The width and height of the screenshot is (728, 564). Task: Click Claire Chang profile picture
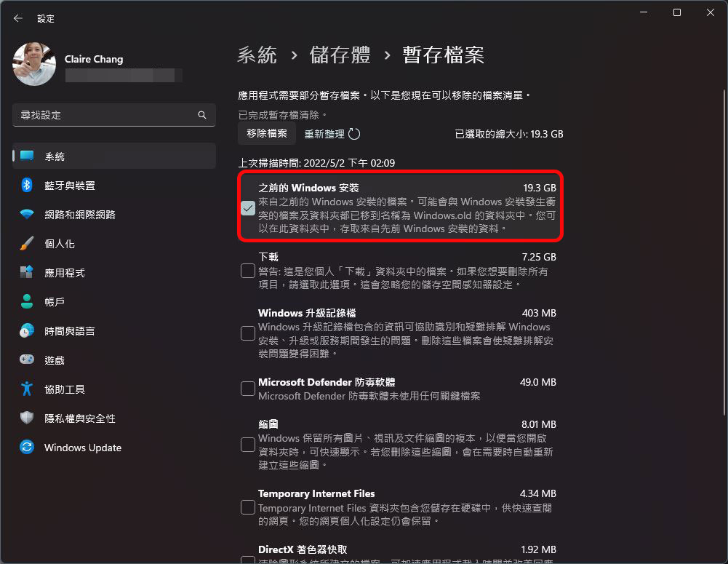coord(34,64)
